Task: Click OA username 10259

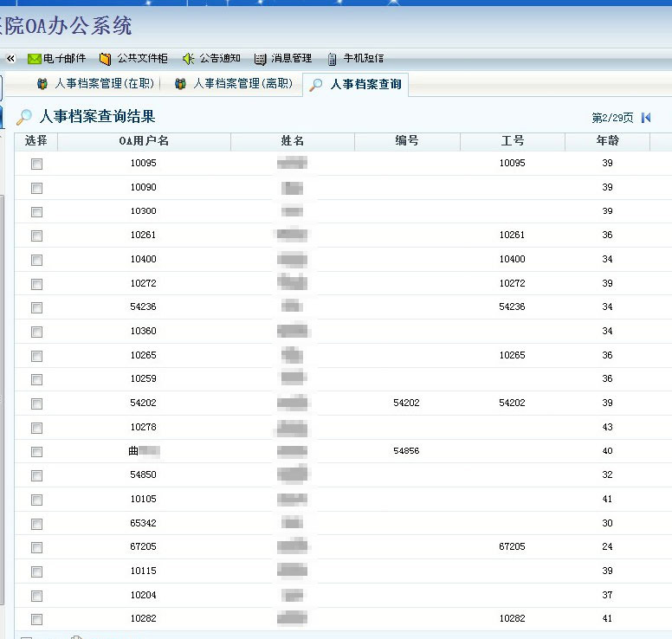Action: 143,379
